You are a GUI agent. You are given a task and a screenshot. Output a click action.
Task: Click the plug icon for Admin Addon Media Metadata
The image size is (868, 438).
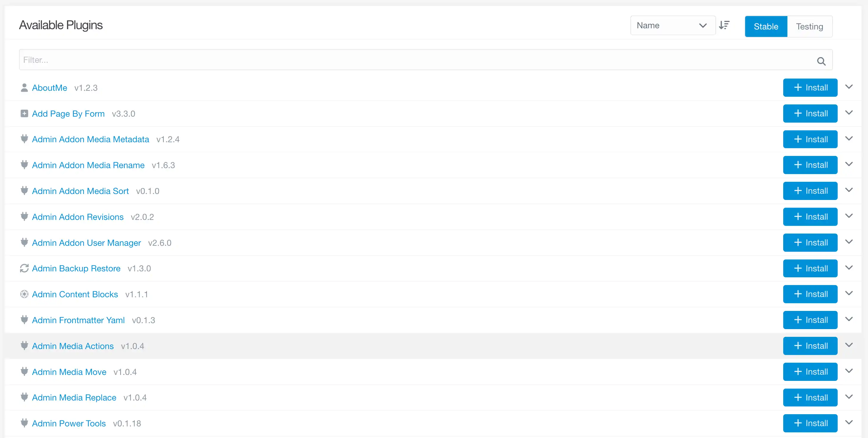click(x=24, y=139)
